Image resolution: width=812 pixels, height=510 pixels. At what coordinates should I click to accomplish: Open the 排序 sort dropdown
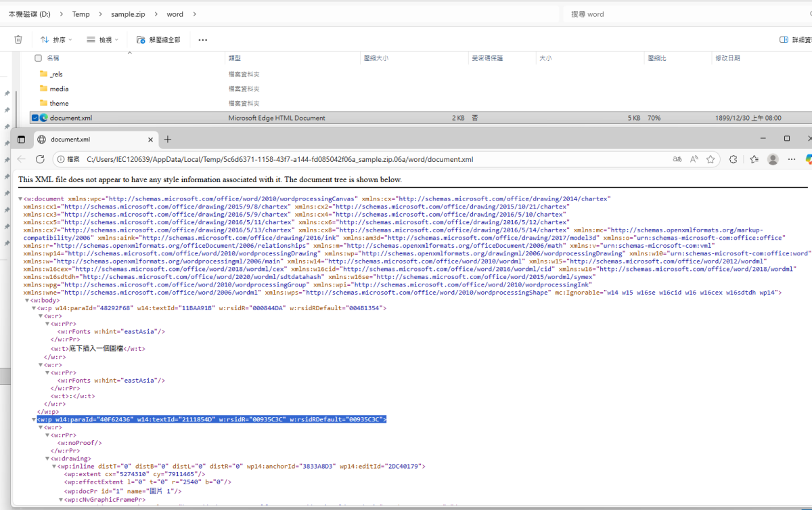(x=57, y=39)
